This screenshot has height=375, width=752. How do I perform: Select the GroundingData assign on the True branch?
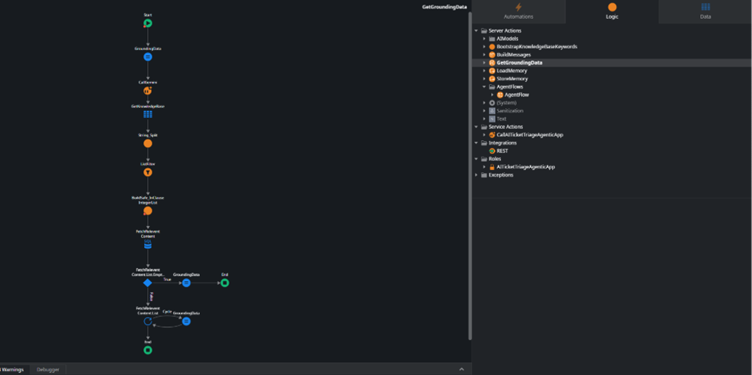coord(187,283)
